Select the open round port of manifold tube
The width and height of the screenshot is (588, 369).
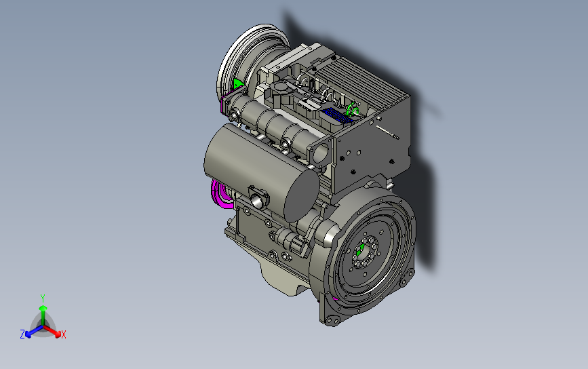319,153
